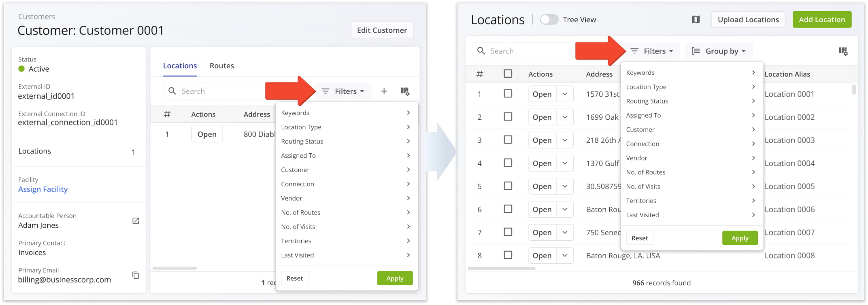Click the plus icon beside Filters

(x=384, y=91)
